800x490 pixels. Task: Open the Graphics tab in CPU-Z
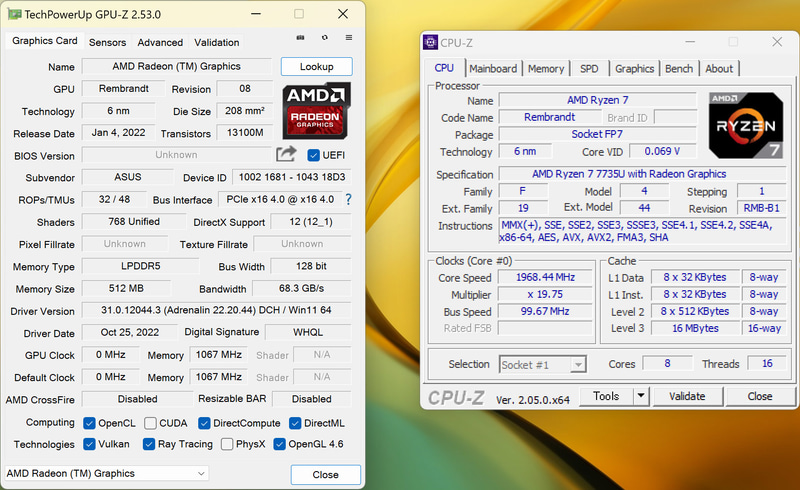click(634, 69)
